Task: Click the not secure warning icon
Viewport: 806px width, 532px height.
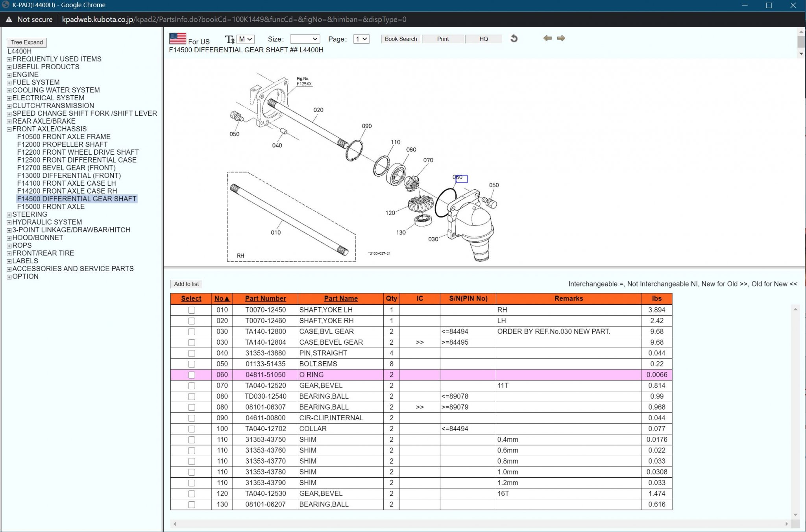Action: click(x=9, y=19)
